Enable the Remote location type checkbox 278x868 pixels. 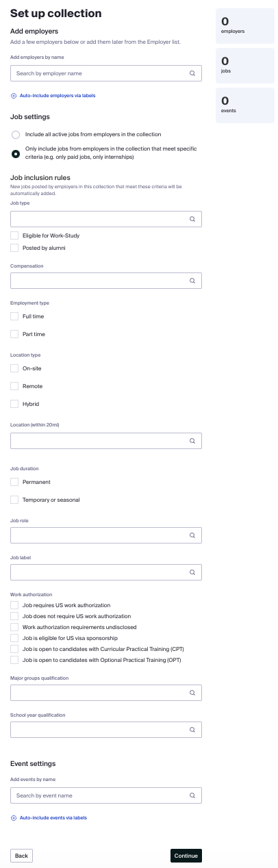(x=14, y=386)
